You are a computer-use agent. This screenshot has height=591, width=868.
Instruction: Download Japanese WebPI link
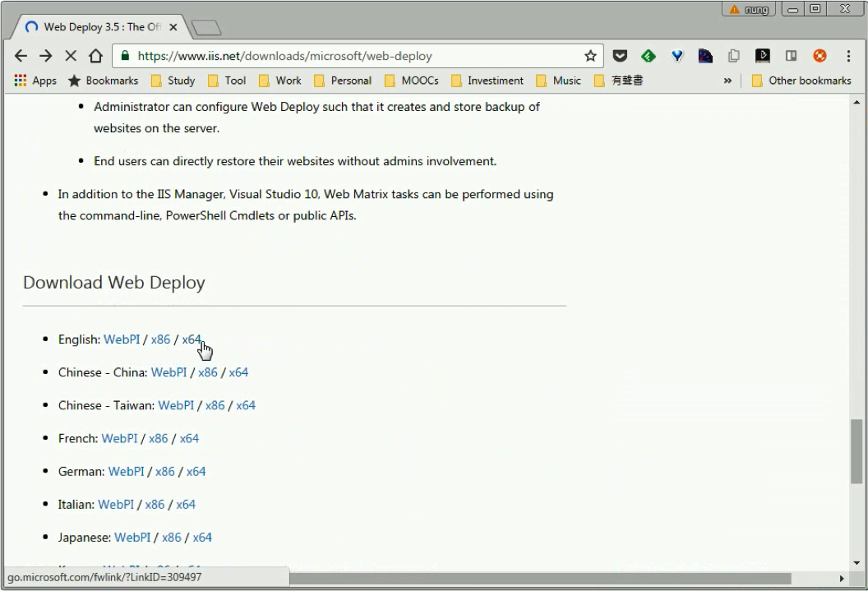[132, 538]
